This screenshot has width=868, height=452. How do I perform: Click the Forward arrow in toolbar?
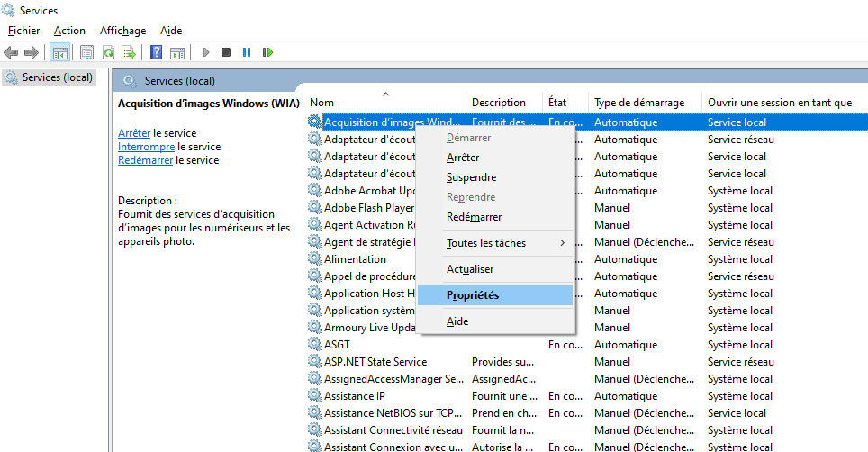(x=31, y=52)
